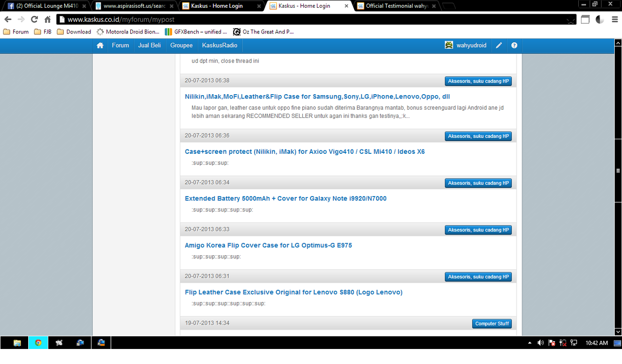Open the third taskbar application icon
This screenshot has width=622, height=364.
[59, 343]
